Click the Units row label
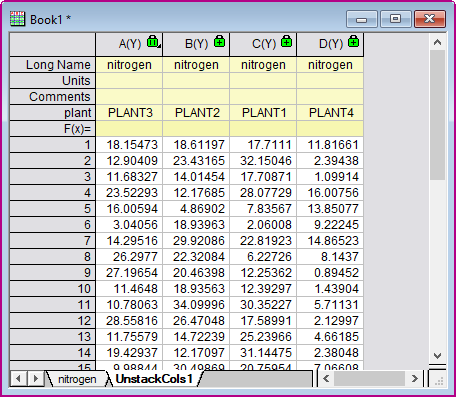 (x=53, y=81)
